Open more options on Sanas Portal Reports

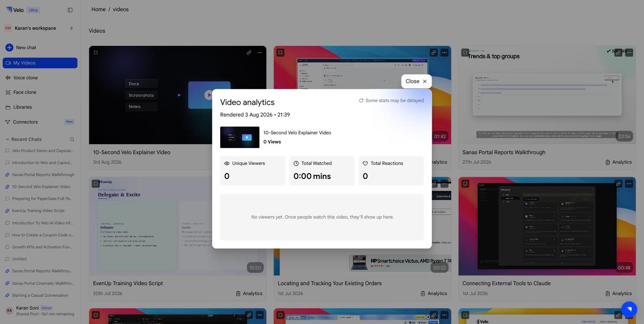tap(629, 52)
